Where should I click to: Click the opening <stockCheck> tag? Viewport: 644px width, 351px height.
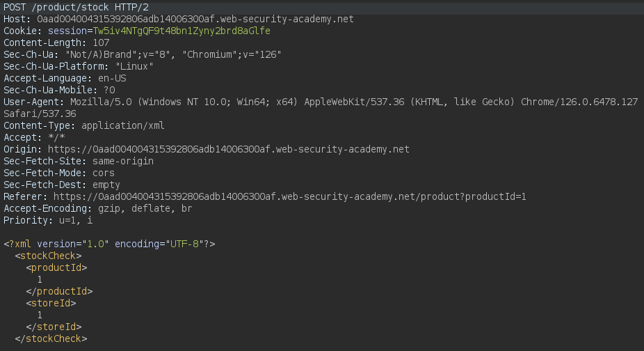pyautogui.click(x=49, y=256)
